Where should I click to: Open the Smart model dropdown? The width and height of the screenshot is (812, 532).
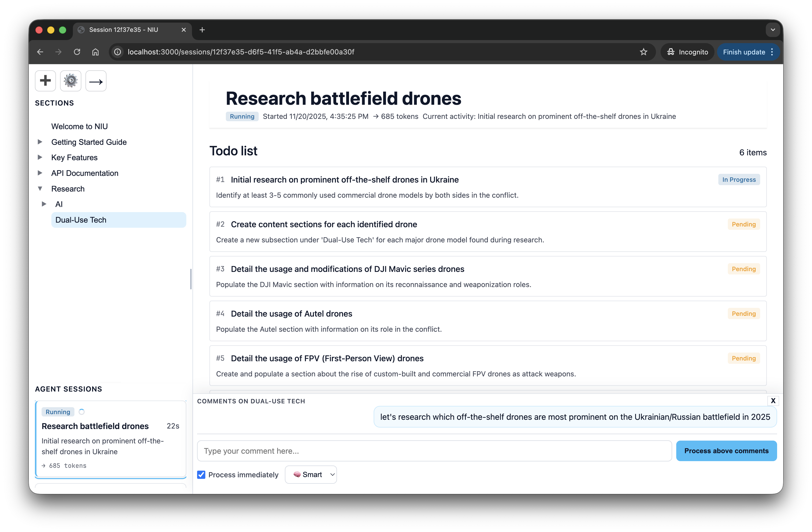coord(311,475)
